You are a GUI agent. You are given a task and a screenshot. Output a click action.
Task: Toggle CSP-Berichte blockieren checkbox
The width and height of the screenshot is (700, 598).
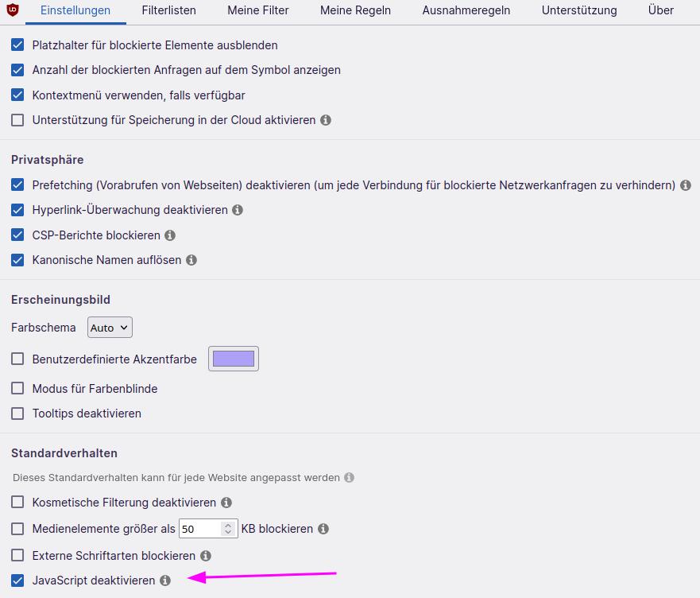pos(17,235)
